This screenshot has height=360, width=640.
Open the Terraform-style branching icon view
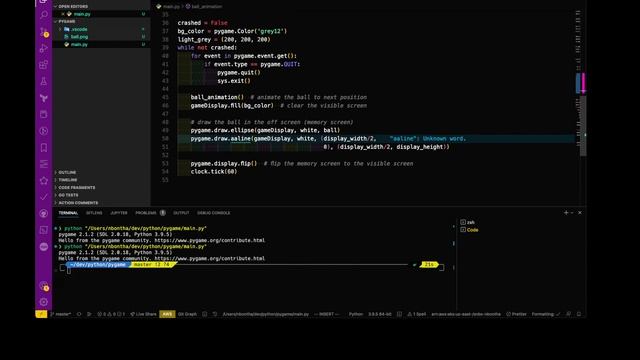pos(44,98)
